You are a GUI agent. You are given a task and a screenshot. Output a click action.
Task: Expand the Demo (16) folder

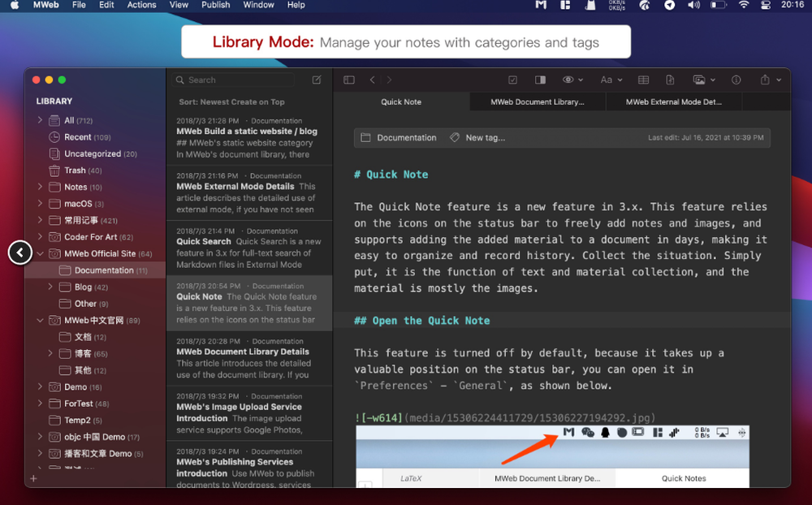click(x=40, y=386)
